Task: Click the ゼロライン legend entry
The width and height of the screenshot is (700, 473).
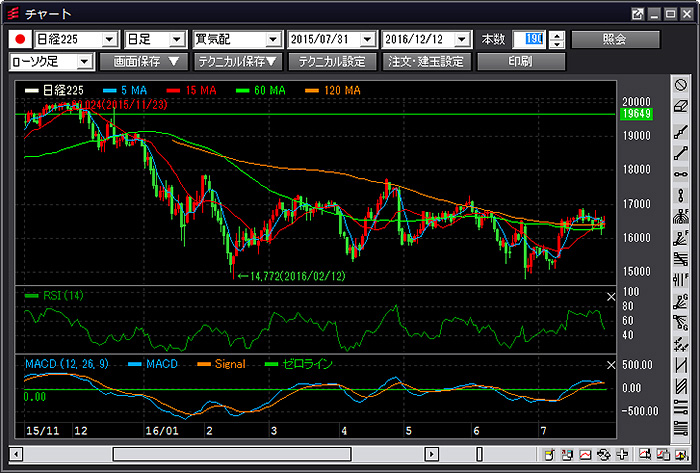Action: point(299,364)
